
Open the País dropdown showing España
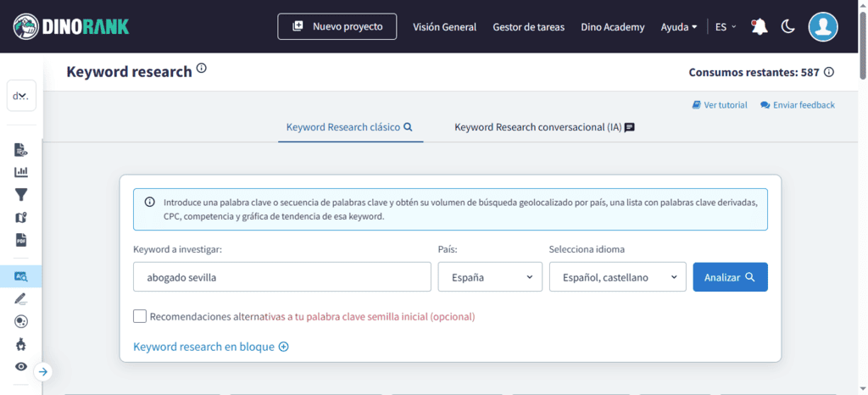[x=490, y=276]
